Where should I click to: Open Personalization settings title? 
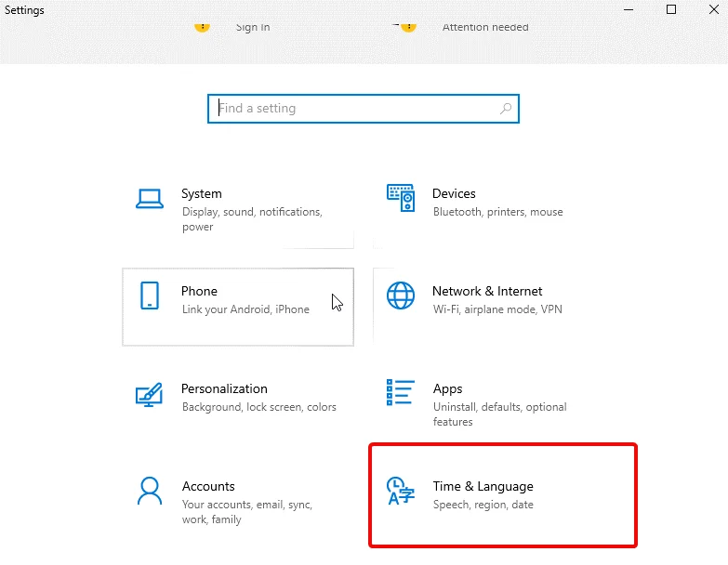224,388
